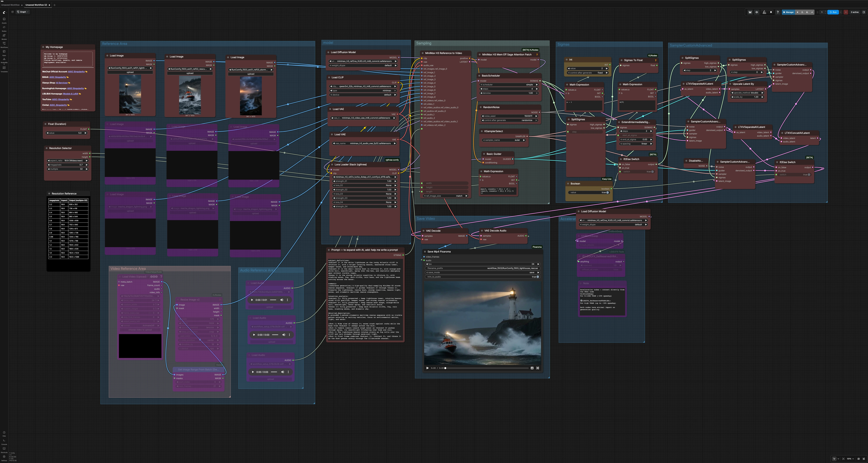
Task: Collapse the KSamplerSelect node
Action: click(482, 131)
